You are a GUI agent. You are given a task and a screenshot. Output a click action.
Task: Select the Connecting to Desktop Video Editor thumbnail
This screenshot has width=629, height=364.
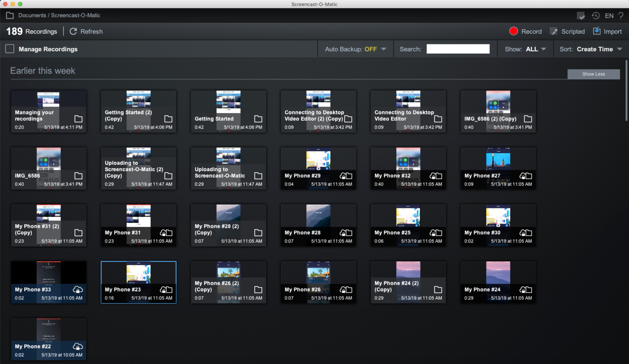[408, 111]
